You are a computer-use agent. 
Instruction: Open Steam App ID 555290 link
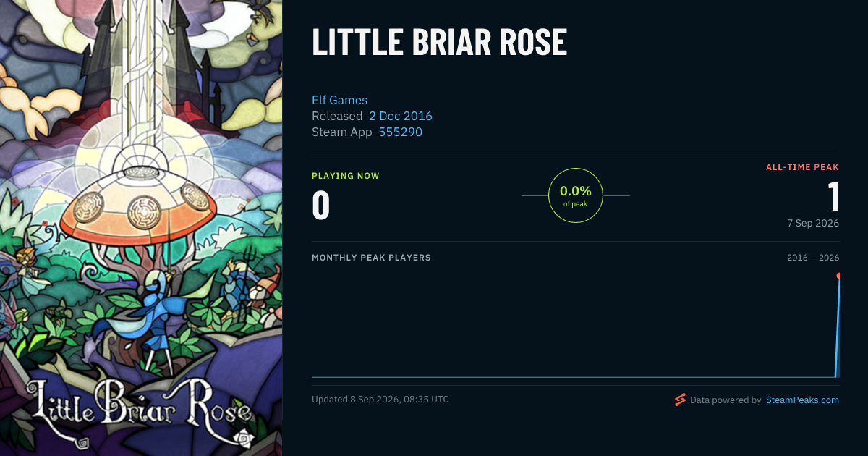click(x=401, y=132)
